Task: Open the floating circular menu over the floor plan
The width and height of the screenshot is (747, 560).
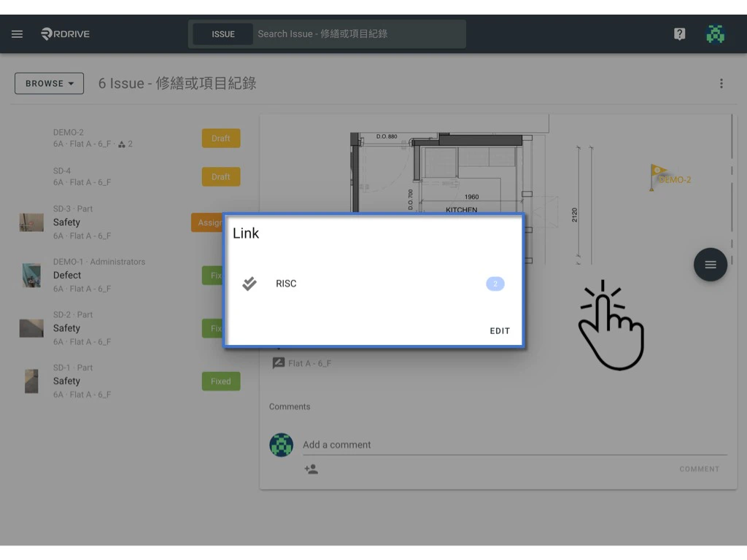Action: (x=710, y=265)
